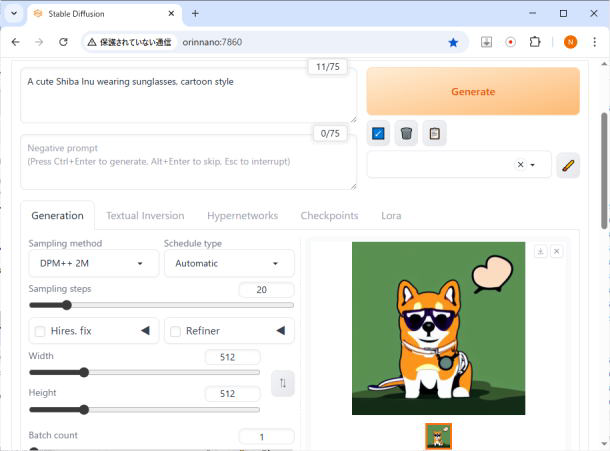This screenshot has height=451, width=610.
Task: Click the read generation parameters arrow icon
Action: [x=378, y=133]
